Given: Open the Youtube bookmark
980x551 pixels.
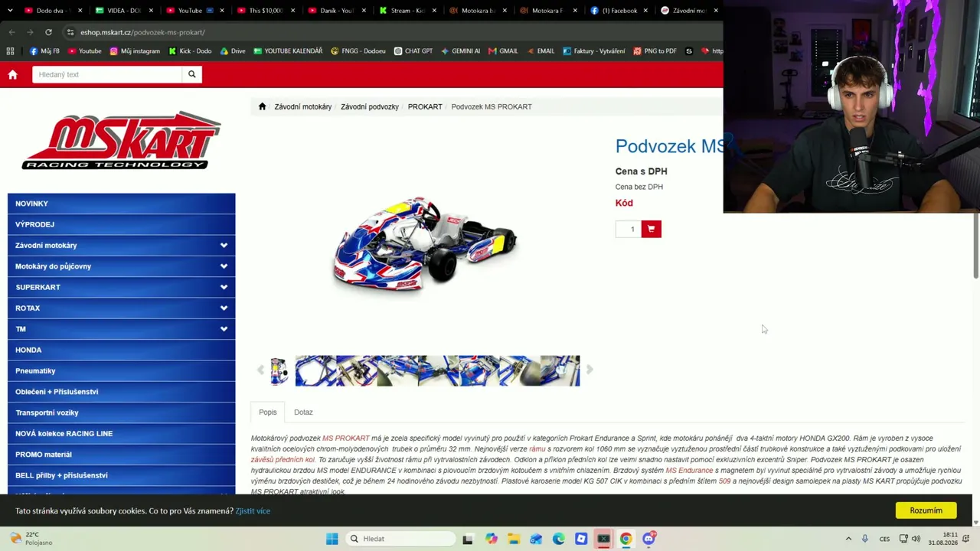Looking at the screenshot, I should (x=85, y=51).
